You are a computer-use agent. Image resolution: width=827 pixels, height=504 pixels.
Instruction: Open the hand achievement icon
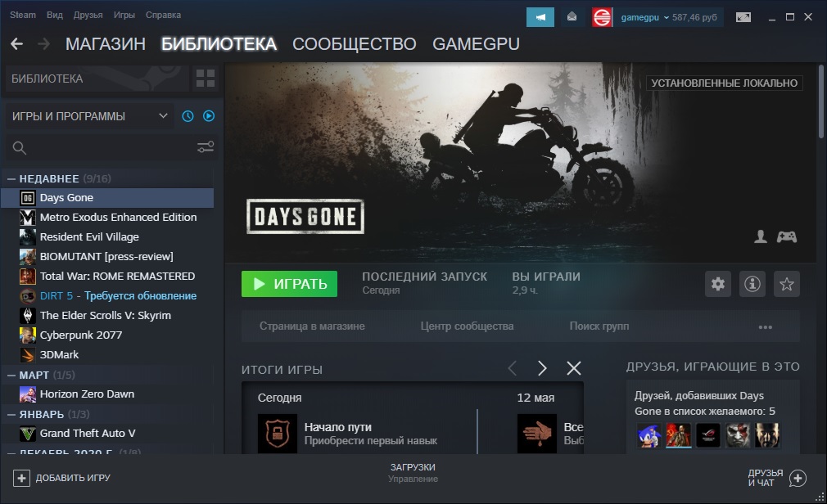537,434
